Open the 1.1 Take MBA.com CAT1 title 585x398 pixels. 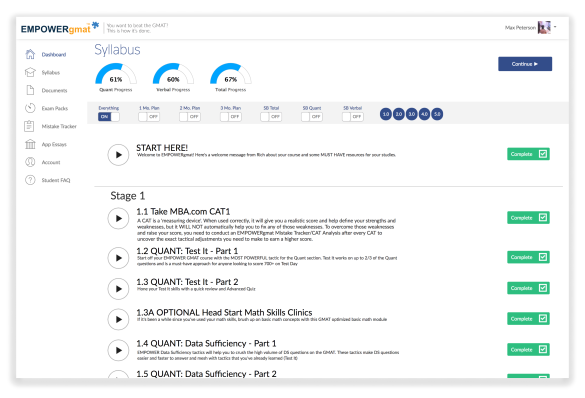(x=183, y=211)
